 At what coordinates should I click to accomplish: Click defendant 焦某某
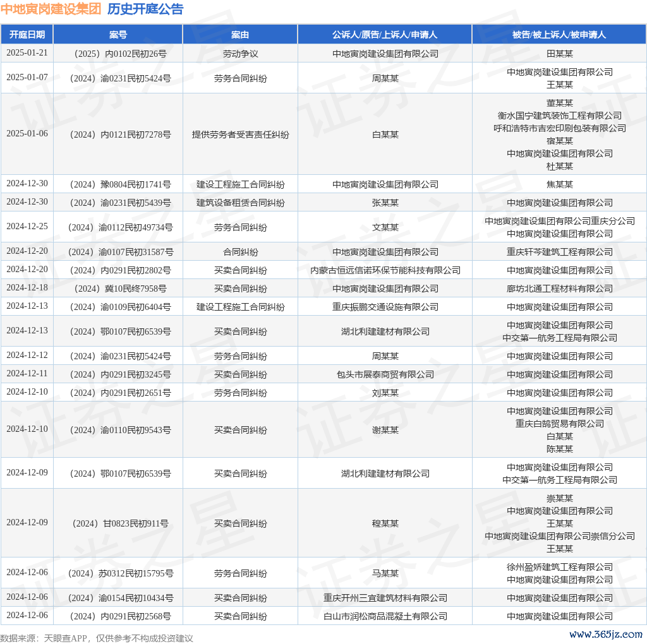tap(560, 184)
